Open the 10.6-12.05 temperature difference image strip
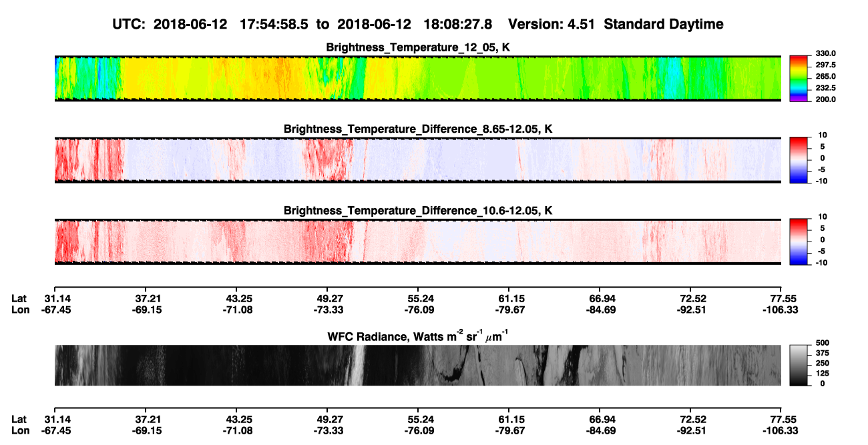 click(x=418, y=242)
